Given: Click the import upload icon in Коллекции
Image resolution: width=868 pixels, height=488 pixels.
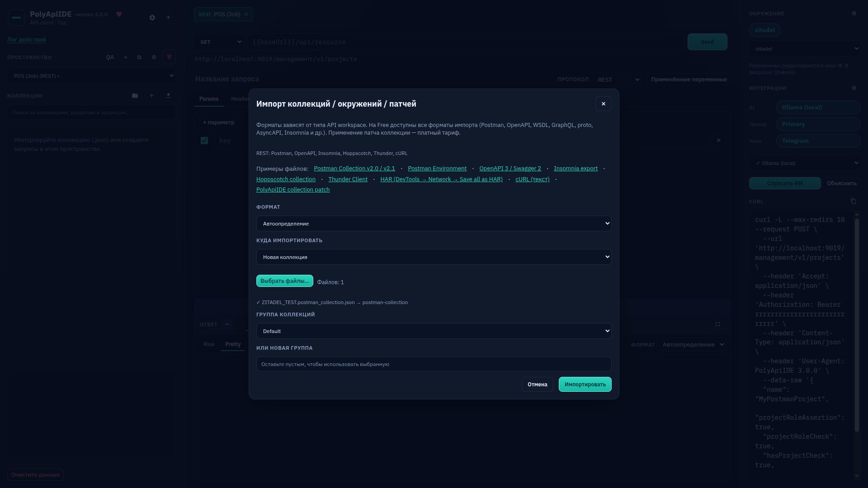Looking at the screenshot, I should pyautogui.click(x=168, y=95).
